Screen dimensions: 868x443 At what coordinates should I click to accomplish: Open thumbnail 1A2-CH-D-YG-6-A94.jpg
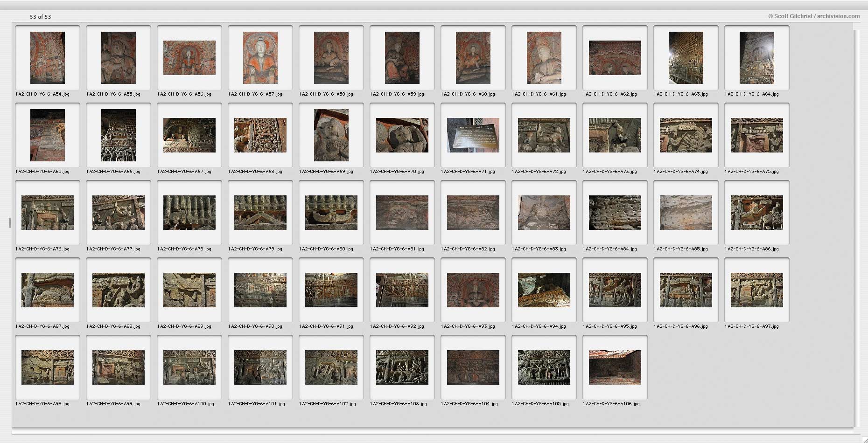tap(544, 290)
